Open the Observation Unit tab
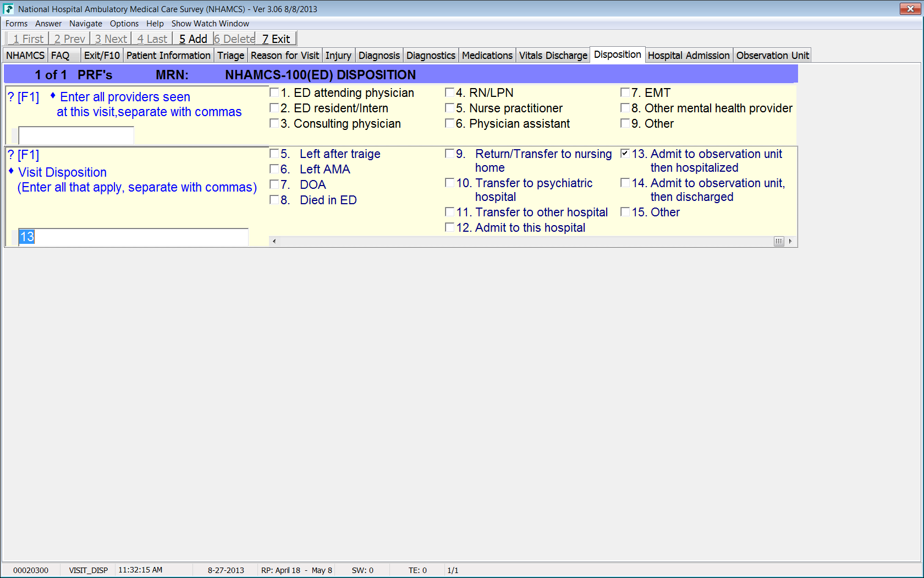Viewport: 924px width, 578px height. point(772,55)
